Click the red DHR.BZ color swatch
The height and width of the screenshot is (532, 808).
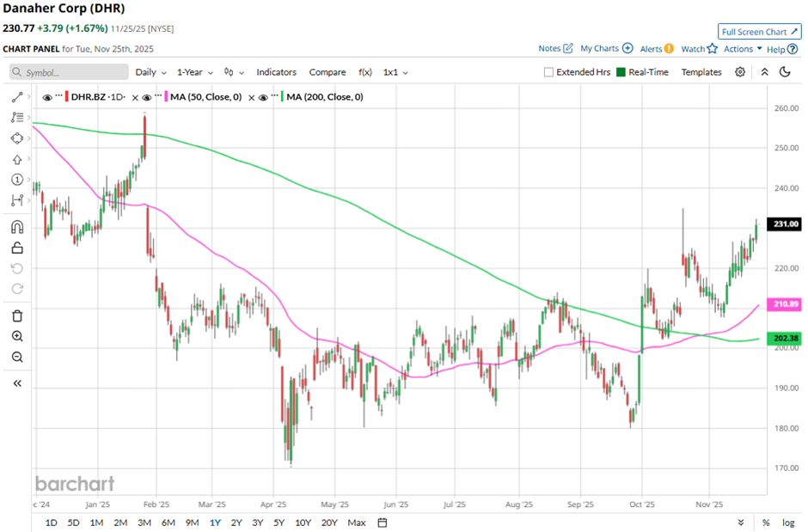click(x=66, y=97)
